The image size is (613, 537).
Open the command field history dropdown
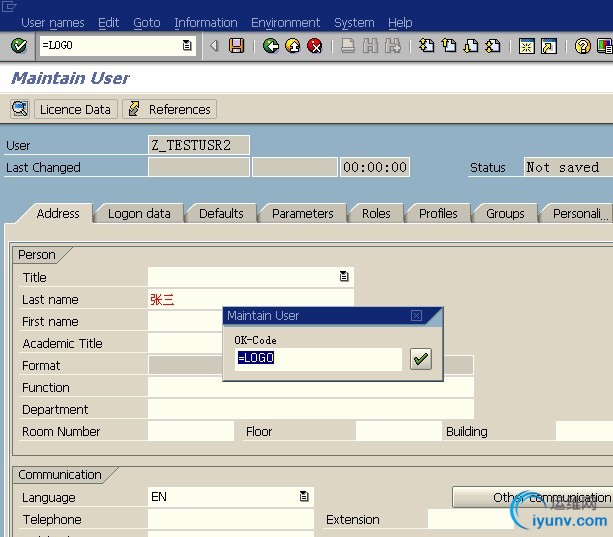[x=187, y=45]
